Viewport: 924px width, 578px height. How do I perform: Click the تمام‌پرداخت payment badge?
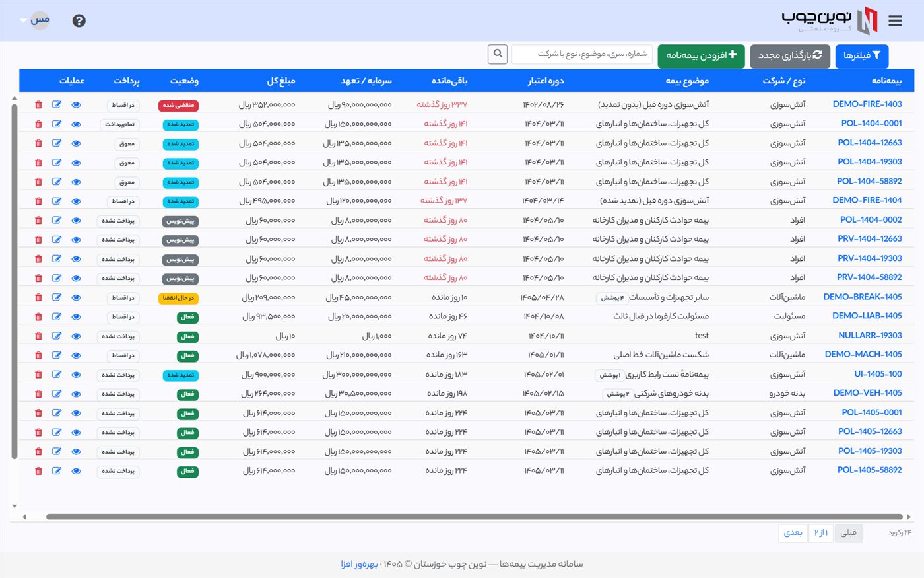119,124
